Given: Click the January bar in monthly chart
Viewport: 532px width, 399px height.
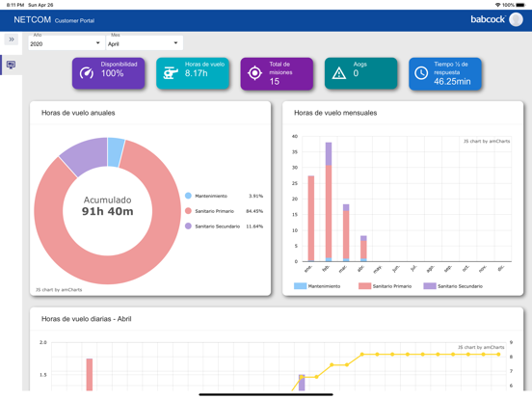Looking at the screenshot, I should (x=310, y=219).
